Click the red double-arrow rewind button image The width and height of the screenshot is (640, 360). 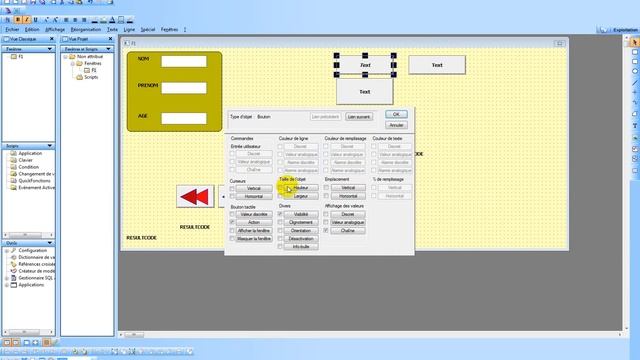coord(195,197)
